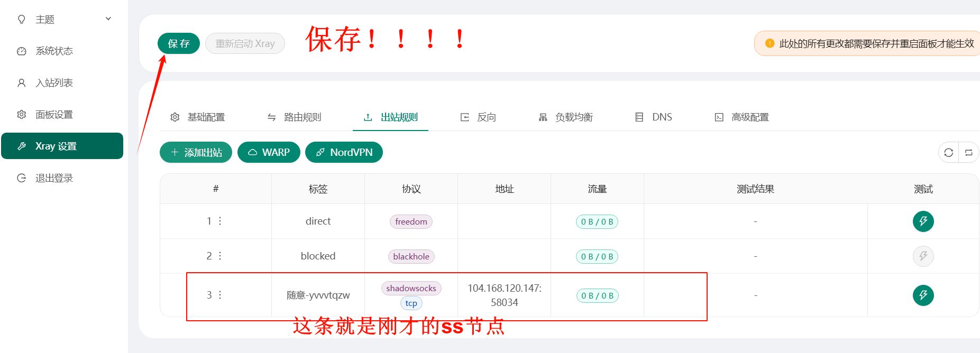
Task: Click the 测试结果 column header
Action: (755, 189)
